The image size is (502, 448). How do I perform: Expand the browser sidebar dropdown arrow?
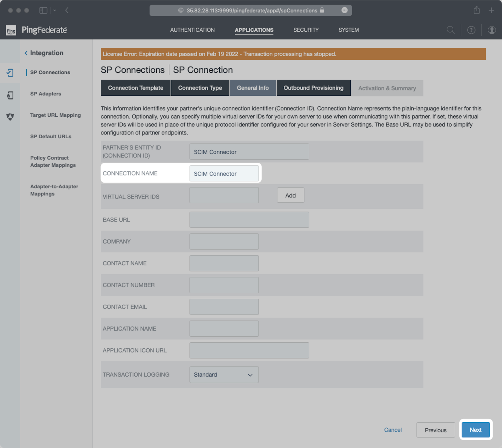coord(55,10)
